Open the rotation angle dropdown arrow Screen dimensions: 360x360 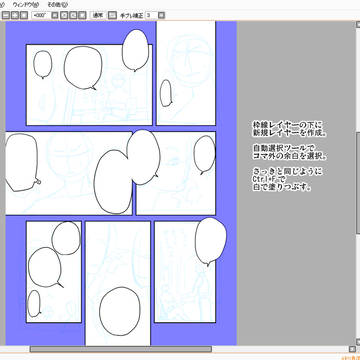tap(55, 15)
